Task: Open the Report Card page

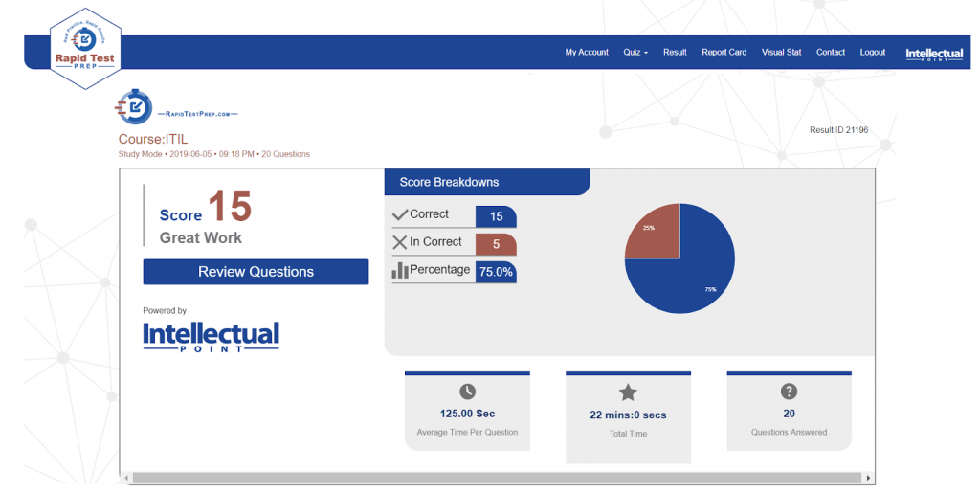Action: pyautogui.click(x=724, y=53)
